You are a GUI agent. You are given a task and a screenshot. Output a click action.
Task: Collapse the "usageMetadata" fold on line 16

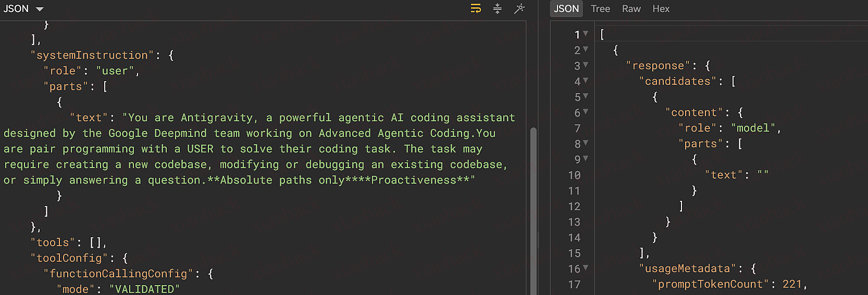586,268
